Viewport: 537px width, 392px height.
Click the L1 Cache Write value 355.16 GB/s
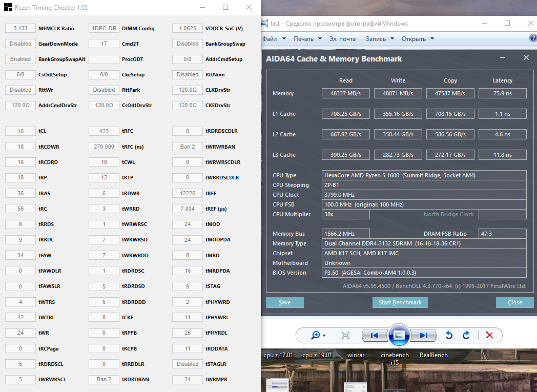coord(398,114)
